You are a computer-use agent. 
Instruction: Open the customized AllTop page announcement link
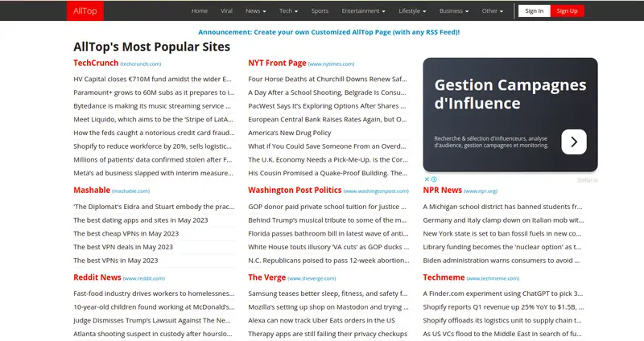[329, 32]
